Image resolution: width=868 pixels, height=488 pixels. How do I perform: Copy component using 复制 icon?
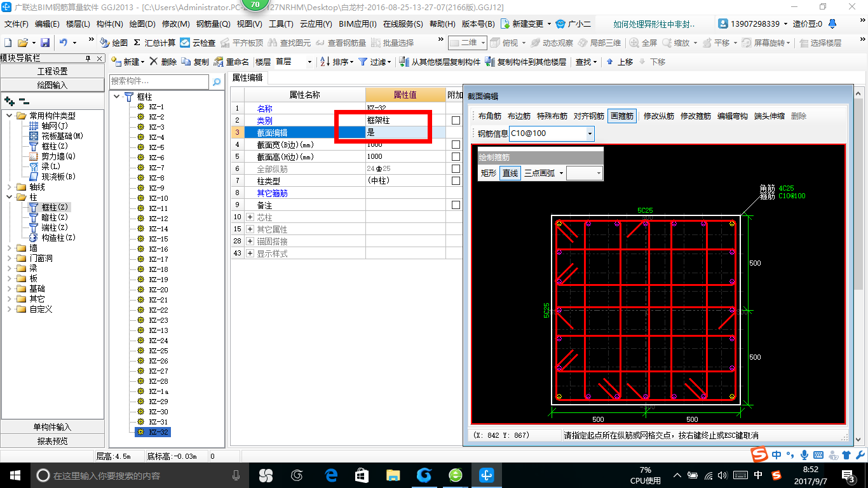195,62
